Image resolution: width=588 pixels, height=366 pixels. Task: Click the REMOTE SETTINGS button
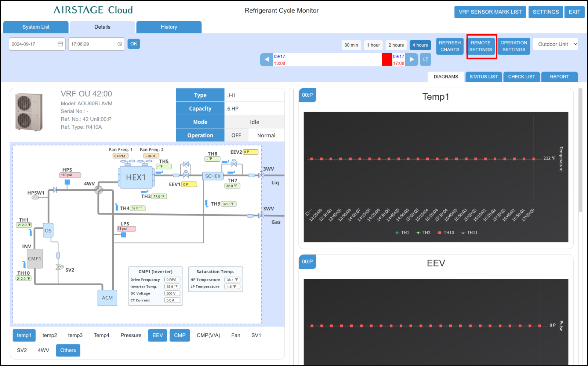[480, 46]
